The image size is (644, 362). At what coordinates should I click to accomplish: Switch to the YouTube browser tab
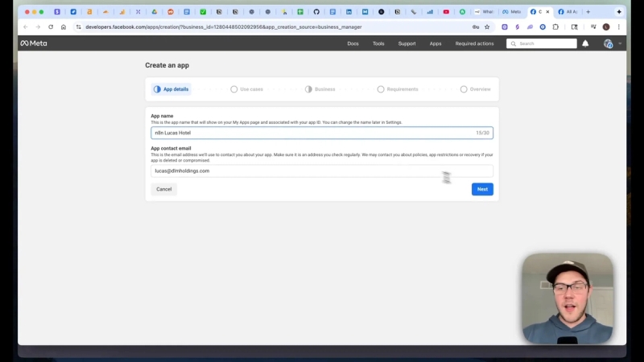446,12
